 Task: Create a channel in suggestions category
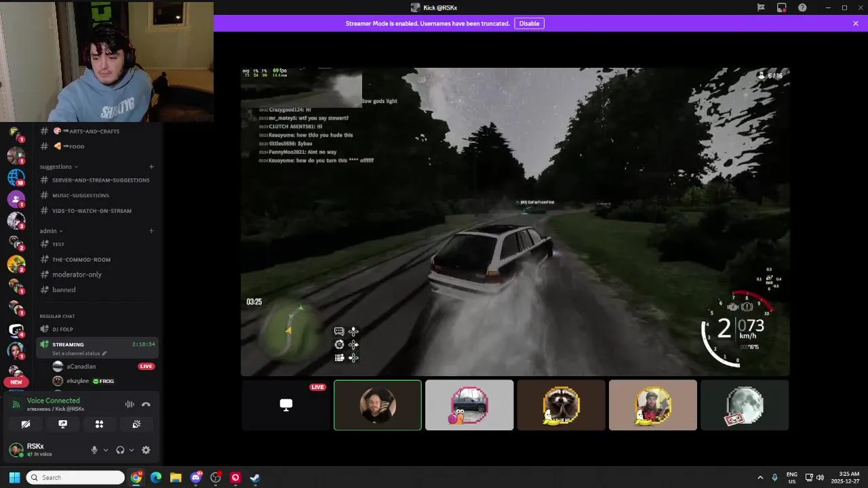151,167
